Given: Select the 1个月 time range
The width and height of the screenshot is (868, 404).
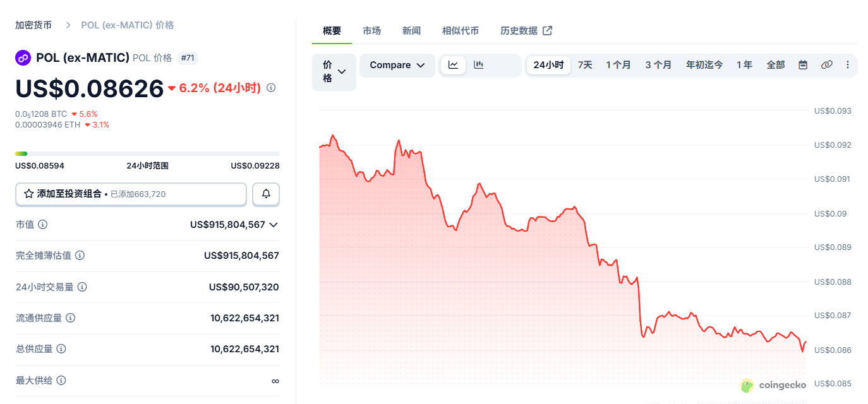Looking at the screenshot, I should pos(618,65).
